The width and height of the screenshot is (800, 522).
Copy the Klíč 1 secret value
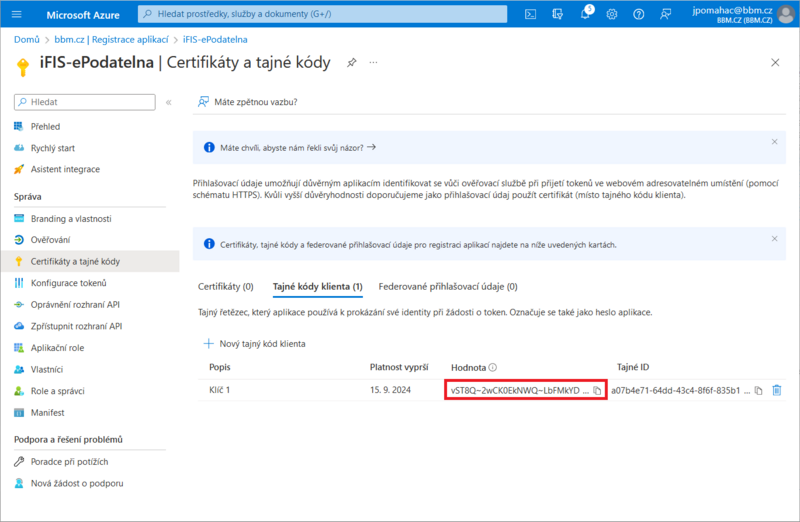pos(597,390)
